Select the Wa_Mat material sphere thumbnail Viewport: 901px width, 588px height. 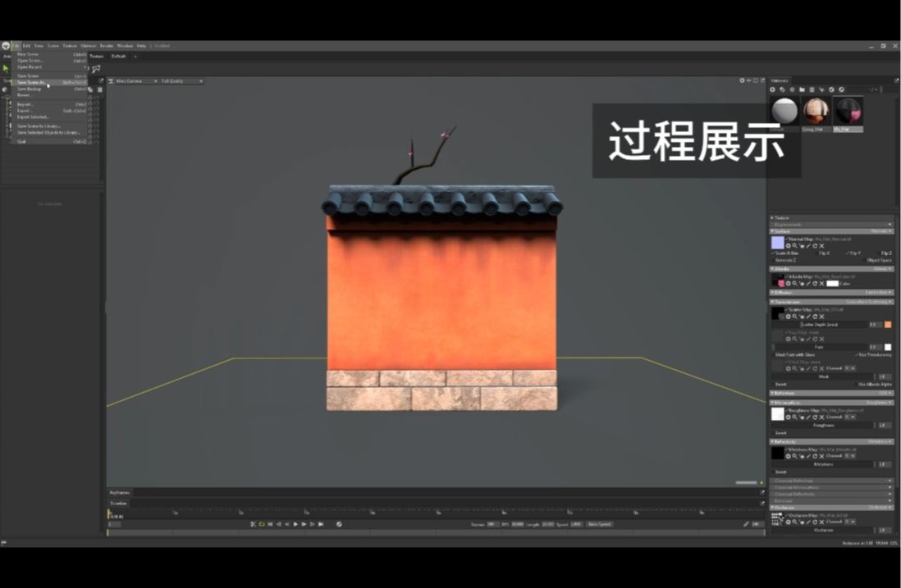pos(848,109)
